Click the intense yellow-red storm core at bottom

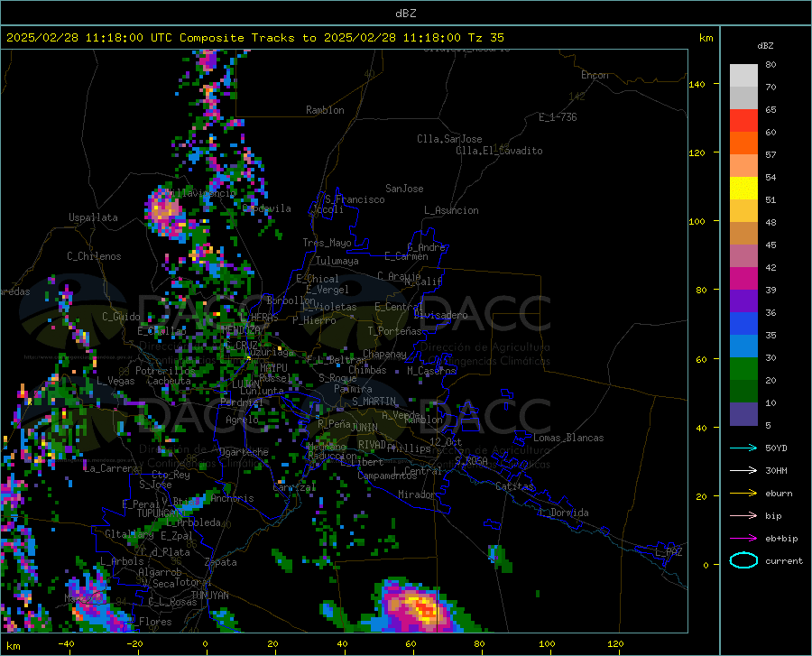pos(425,609)
